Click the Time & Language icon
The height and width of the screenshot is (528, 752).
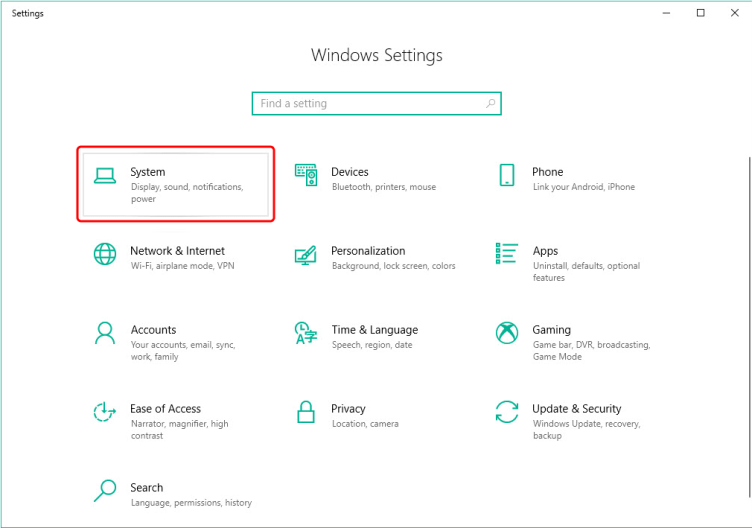pyautogui.click(x=306, y=333)
